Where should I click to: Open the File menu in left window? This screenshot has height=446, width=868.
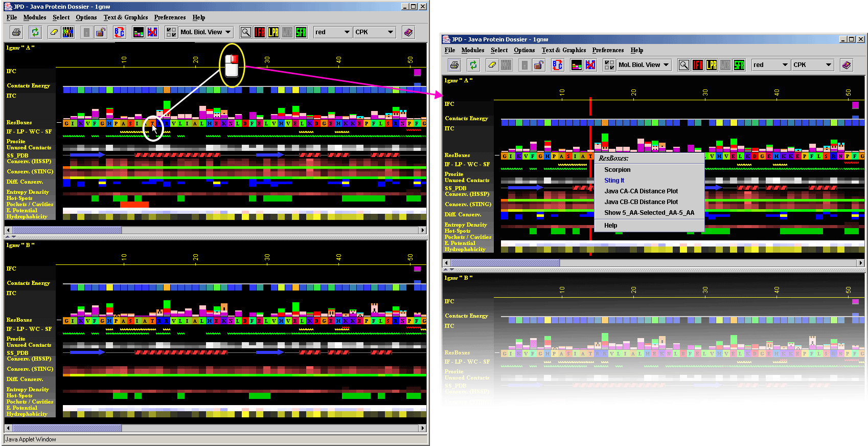pyautogui.click(x=12, y=17)
